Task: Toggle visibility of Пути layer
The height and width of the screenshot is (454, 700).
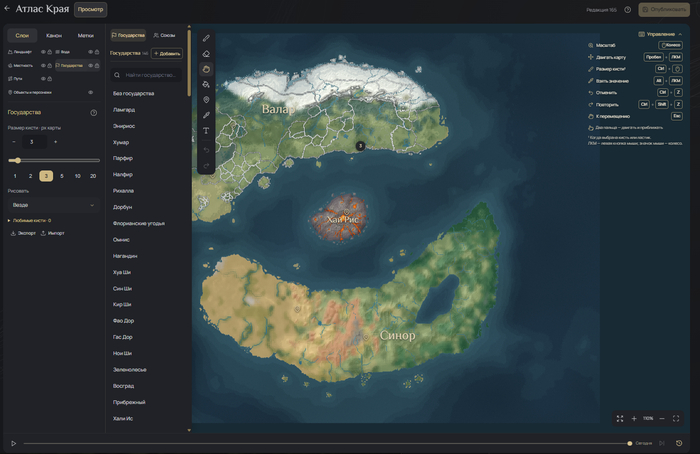Action: coord(43,79)
